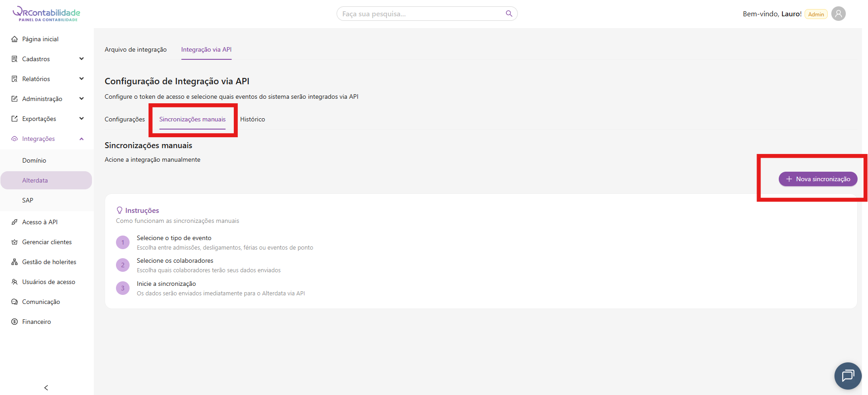The image size is (868, 395).
Task: Click the Acesso à API icon
Action: click(x=14, y=222)
